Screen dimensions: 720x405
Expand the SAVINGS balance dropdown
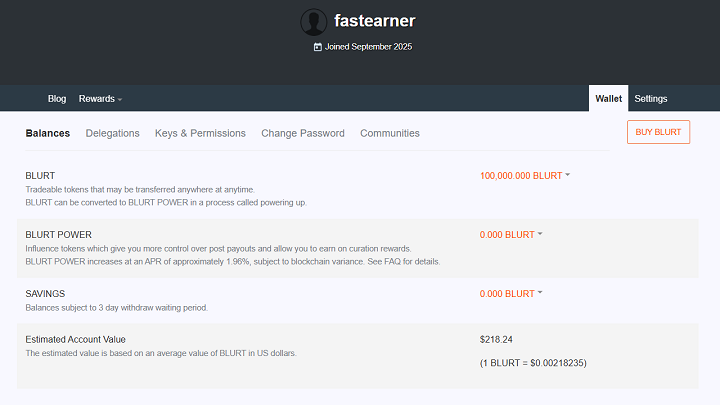click(511, 294)
